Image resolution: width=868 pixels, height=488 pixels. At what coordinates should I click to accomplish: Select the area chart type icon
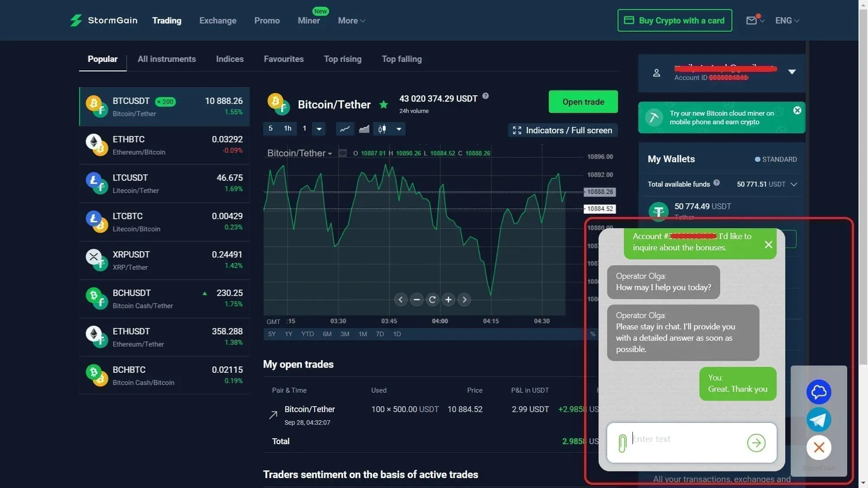(x=364, y=129)
